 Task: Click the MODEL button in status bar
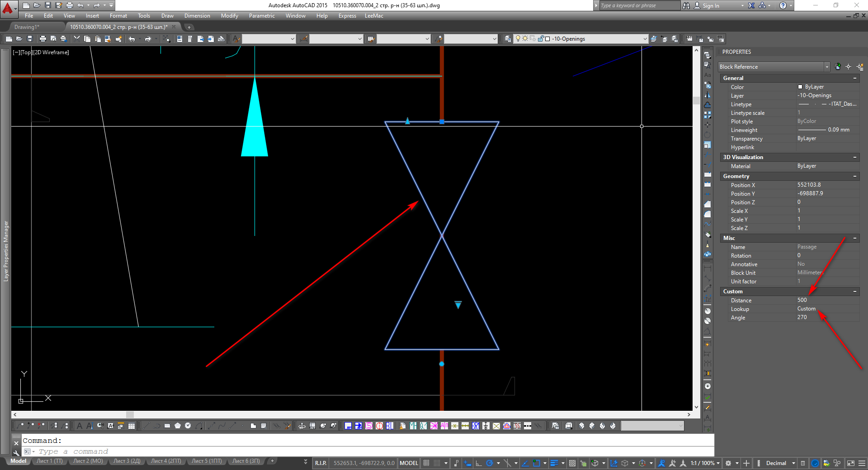tap(409, 463)
